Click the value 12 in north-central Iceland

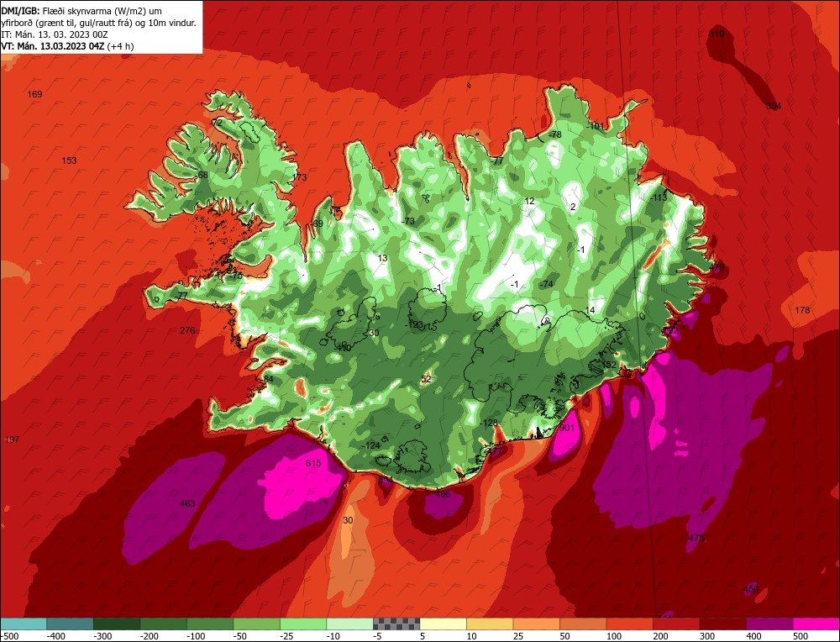click(530, 201)
